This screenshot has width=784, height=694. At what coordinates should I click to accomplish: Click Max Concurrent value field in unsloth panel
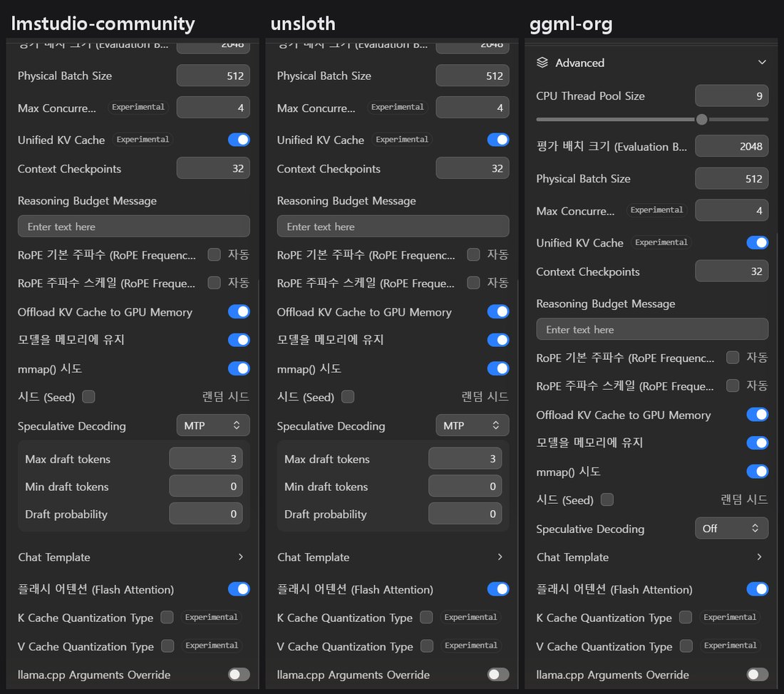[473, 108]
